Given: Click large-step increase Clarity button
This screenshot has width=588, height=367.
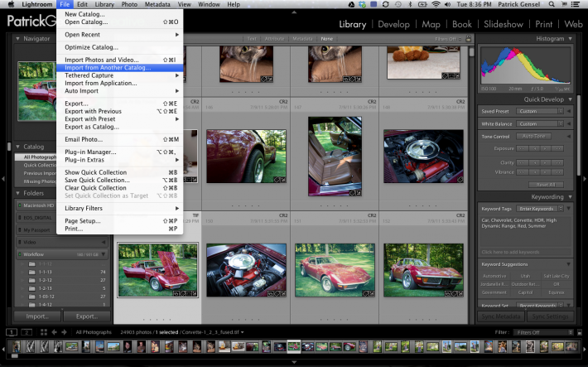Looking at the screenshot, I should coord(558,162).
